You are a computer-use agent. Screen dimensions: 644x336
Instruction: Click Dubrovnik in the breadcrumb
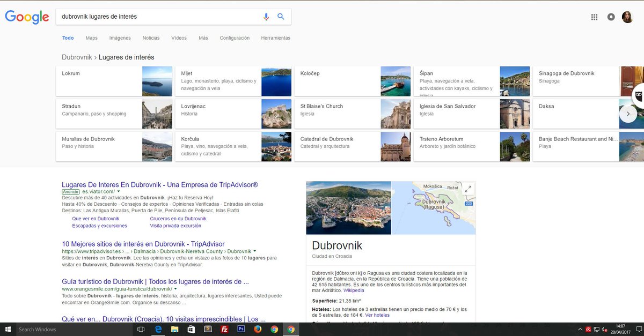pyautogui.click(x=77, y=57)
